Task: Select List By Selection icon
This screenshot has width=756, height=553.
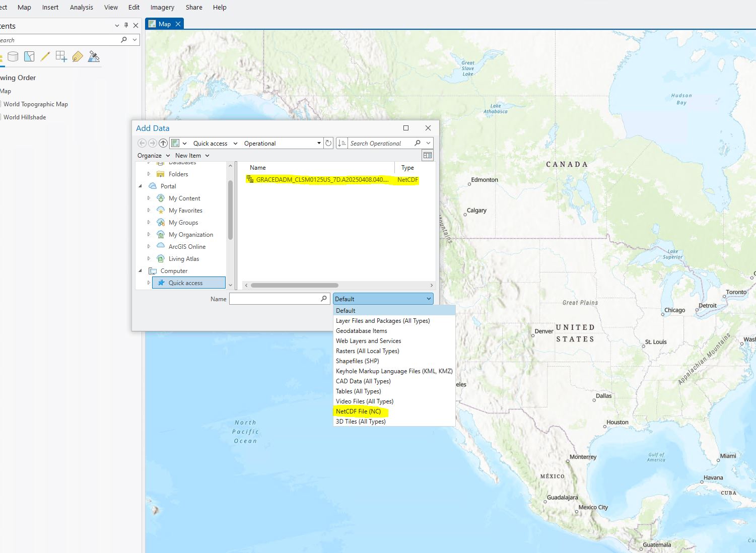Action: click(x=29, y=56)
